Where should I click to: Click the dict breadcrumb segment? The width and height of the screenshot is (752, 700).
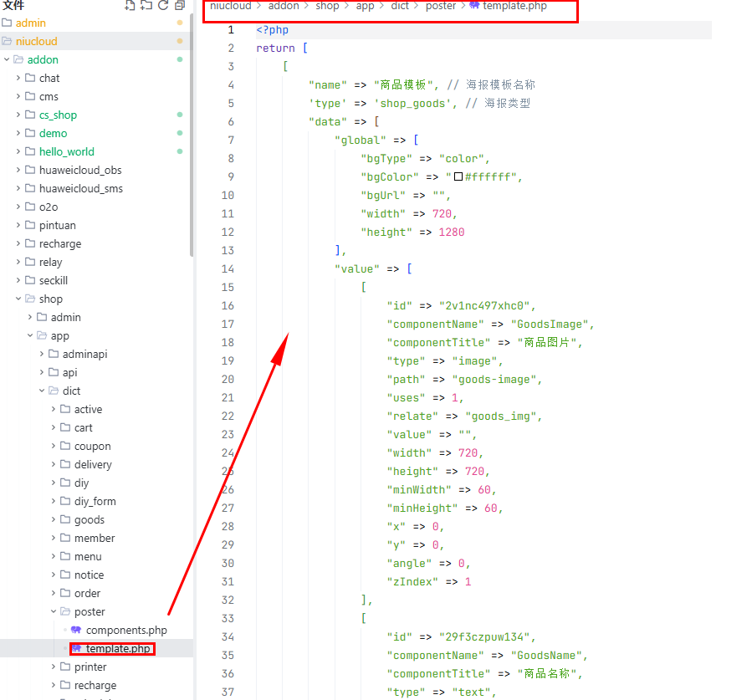(x=400, y=6)
